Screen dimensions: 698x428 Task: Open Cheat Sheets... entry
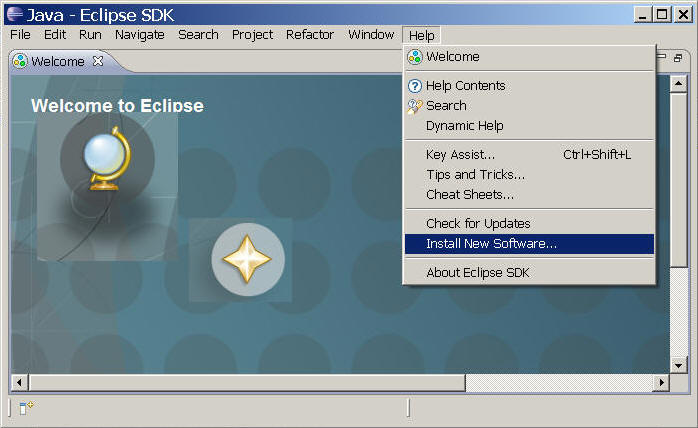pyautogui.click(x=529, y=195)
